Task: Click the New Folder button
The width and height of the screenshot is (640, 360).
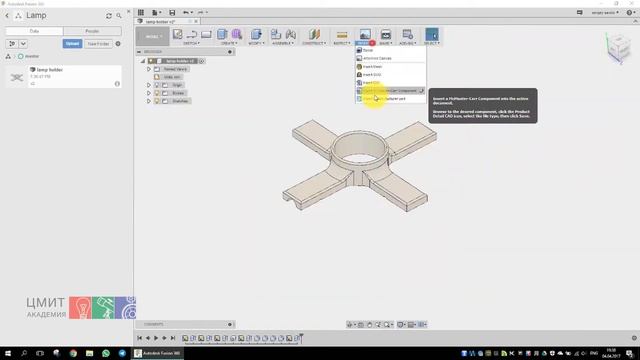Action: click(98, 44)
